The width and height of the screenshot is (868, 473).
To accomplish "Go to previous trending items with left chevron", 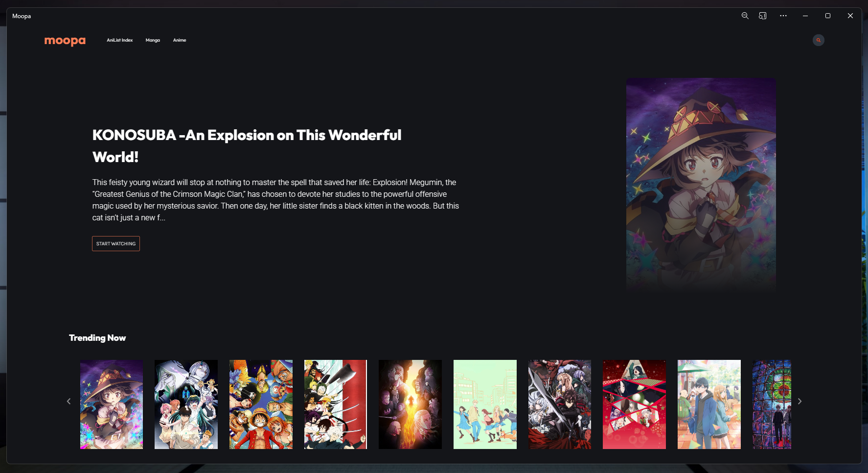I will pos(69,402).
